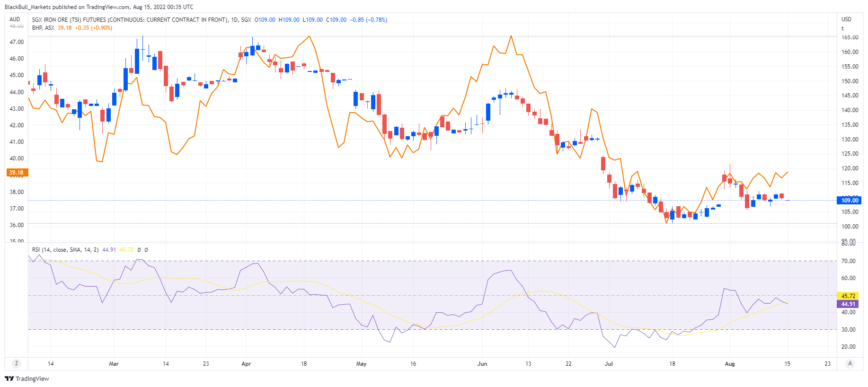868x387 pixels.
Task: Click the blue 109.00 price label on right axis
Action: 850,201
